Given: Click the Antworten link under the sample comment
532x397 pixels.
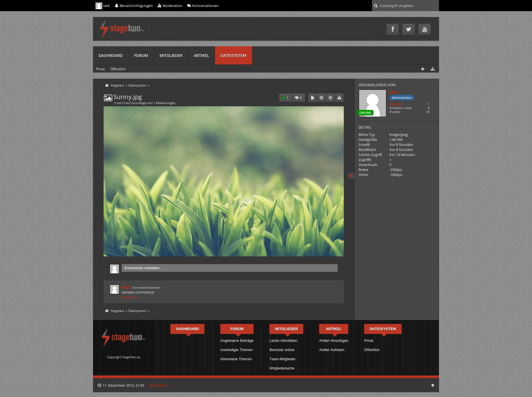Looking at the screenshot, I should coord(129,297).
